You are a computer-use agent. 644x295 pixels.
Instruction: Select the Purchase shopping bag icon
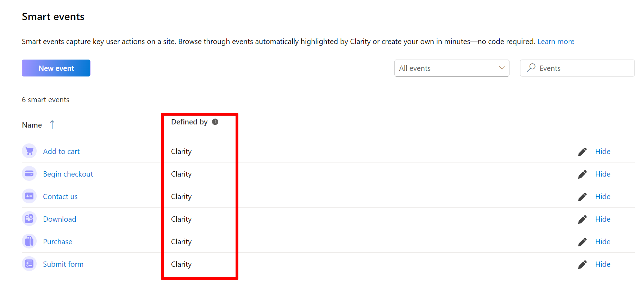(x=29, y=241)
